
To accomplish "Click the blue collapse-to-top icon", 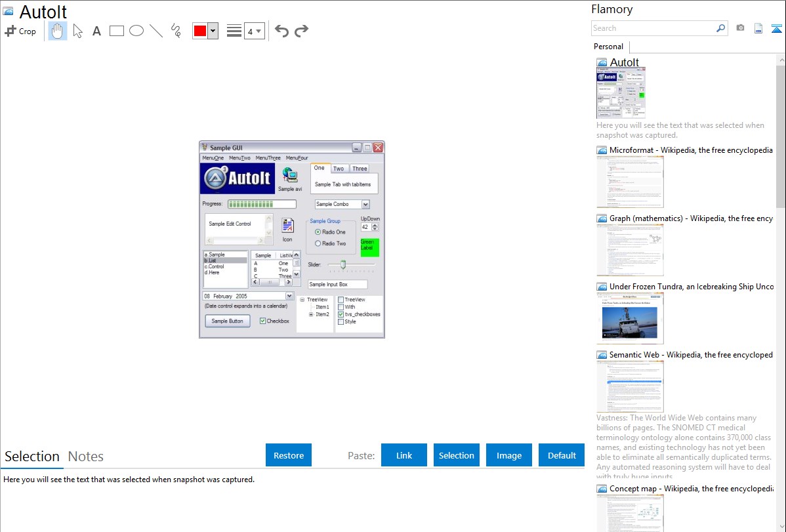I will pos(776,28).
